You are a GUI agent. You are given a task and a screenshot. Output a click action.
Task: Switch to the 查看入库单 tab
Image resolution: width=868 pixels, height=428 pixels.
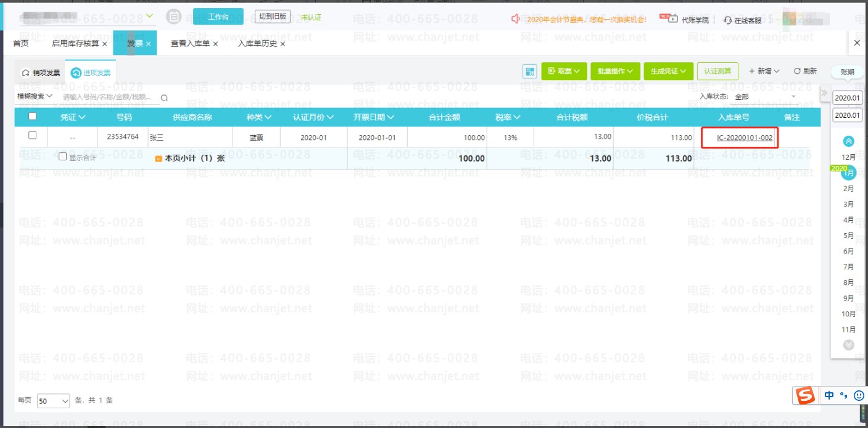pyautogui.click(x=190, y=44)
